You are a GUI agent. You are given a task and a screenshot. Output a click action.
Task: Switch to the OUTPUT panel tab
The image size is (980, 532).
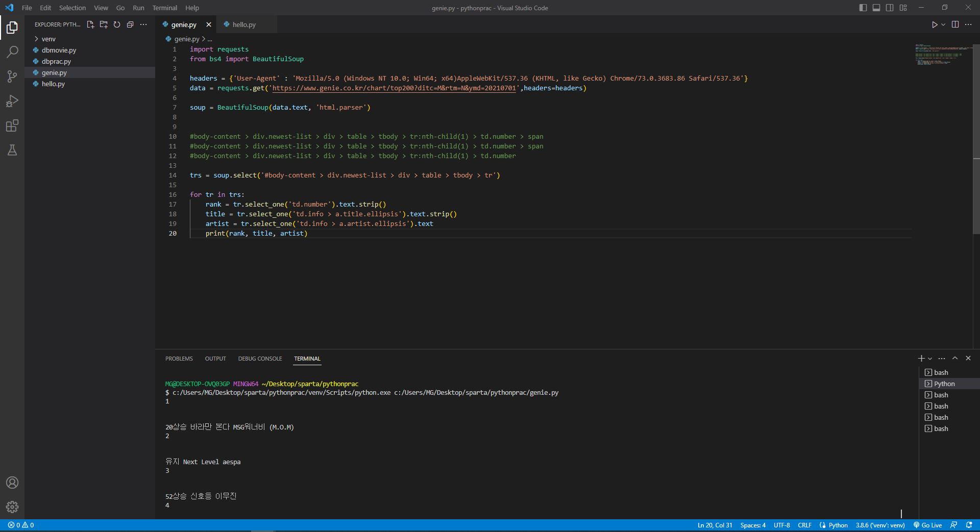[215, 359]
